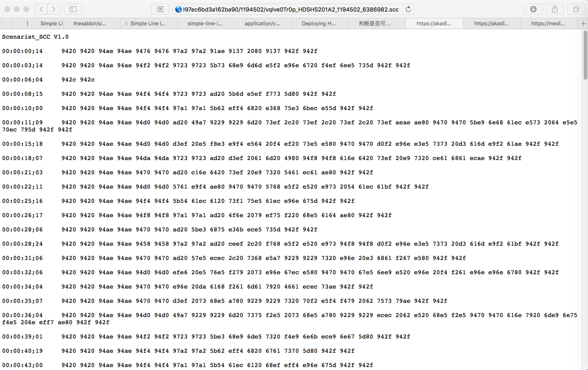588x370 pixels.
Task: Click the timecode 00:00:34;04
Action: point(22,287)
